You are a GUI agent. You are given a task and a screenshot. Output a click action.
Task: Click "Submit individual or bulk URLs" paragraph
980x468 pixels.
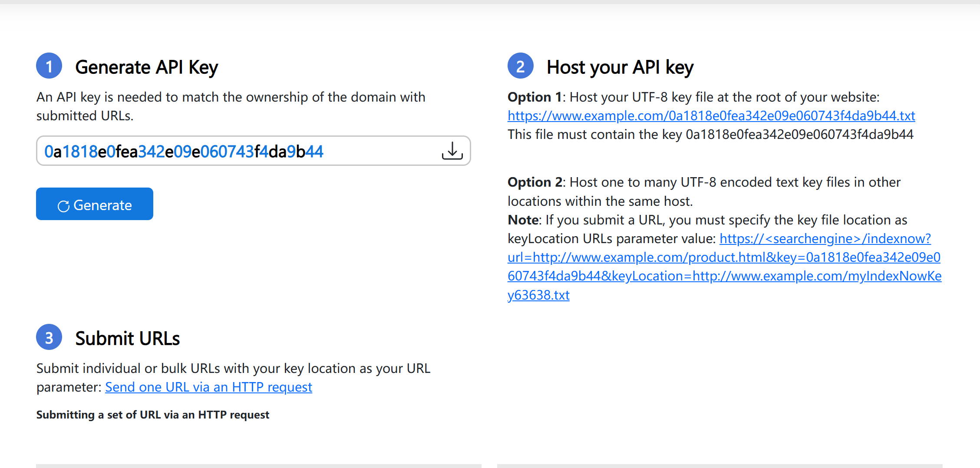[233, 369]
